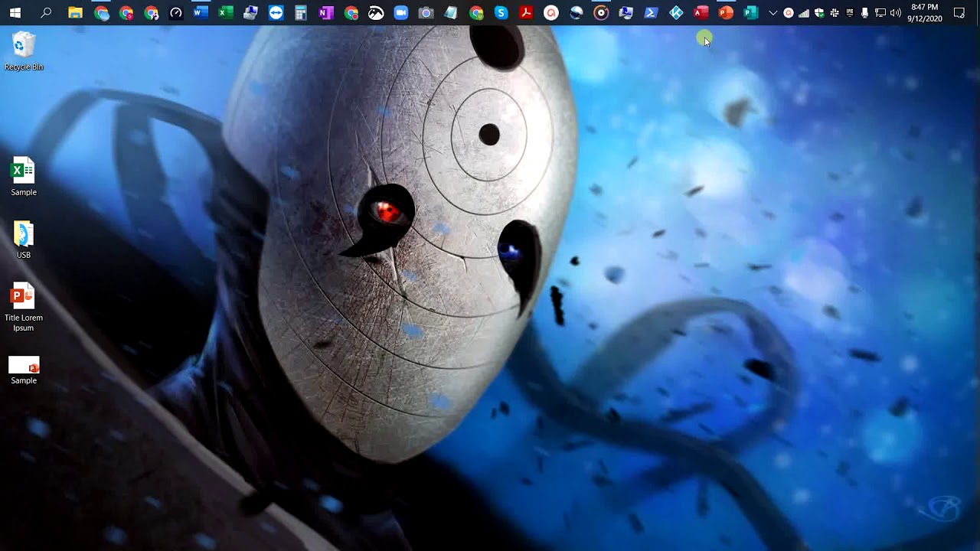Select the USB folder on desktop

tap(24, 240)
